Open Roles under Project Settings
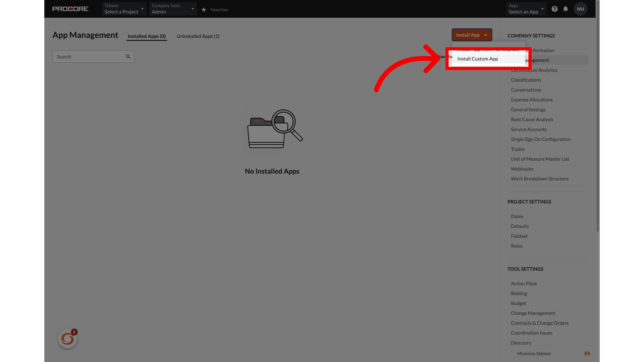 (517, 246)
